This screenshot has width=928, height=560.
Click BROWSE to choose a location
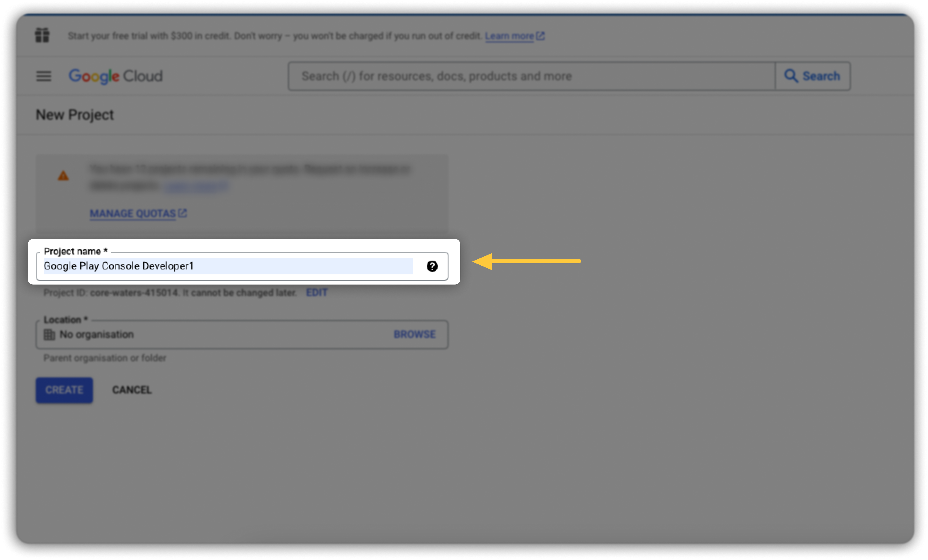[x=414, y=334]
